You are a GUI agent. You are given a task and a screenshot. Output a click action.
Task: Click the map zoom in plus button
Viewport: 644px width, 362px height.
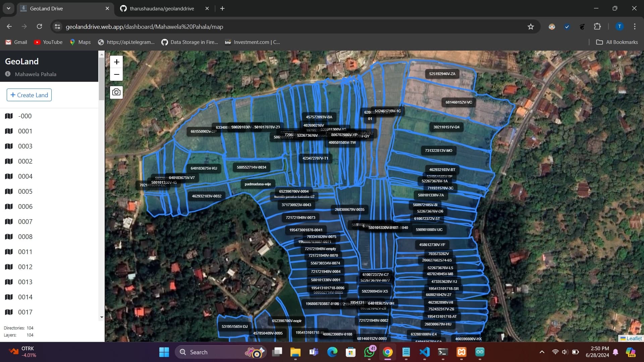(116, 62)
